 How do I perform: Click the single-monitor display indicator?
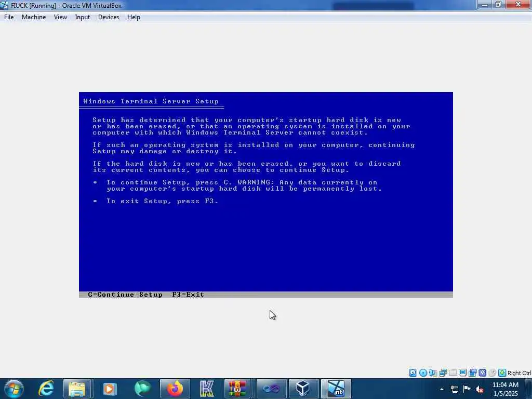click(x=462, y=373)
